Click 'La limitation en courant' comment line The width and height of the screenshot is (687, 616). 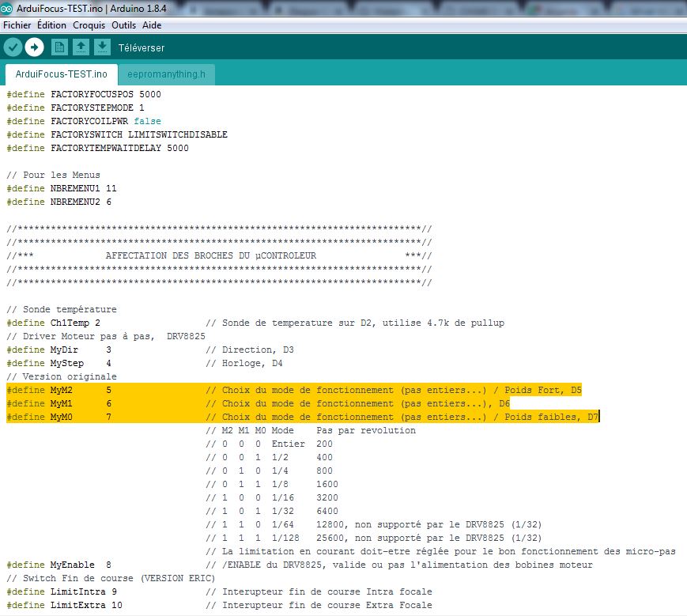440,551
